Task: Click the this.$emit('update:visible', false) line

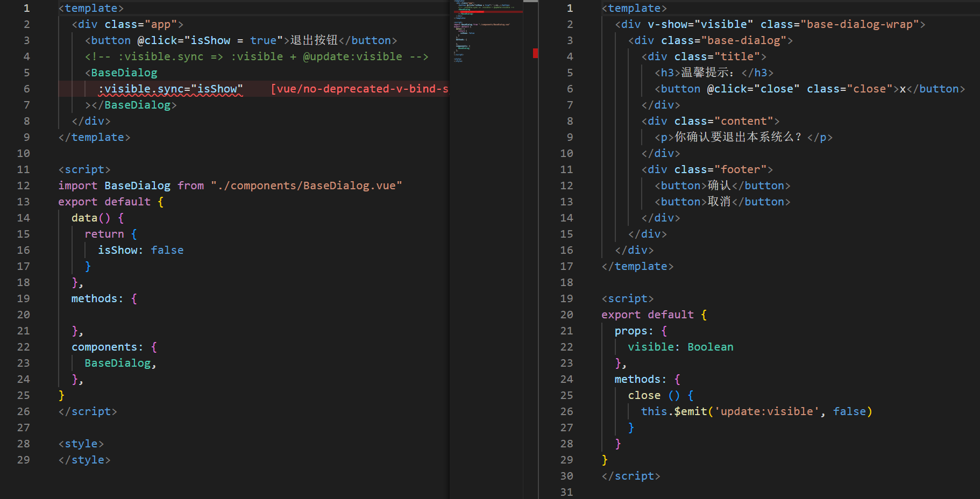Action: tap(757, 411)
